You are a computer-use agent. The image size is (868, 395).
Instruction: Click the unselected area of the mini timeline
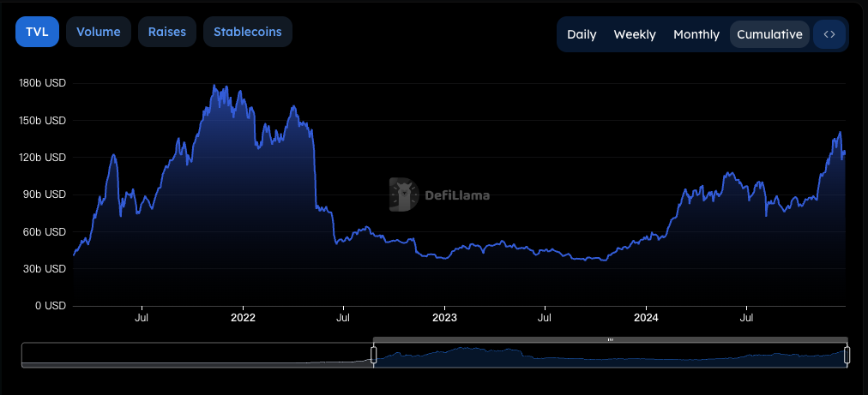[x=197, y=355]
